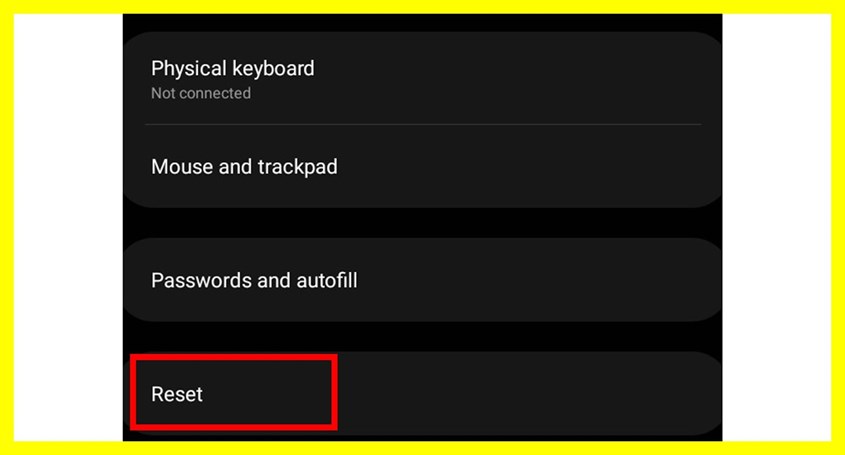Click the word 'Passwords' in the list
Viewport: 845px width, 455px height.
pyautogui.click(x=200, y=280)
